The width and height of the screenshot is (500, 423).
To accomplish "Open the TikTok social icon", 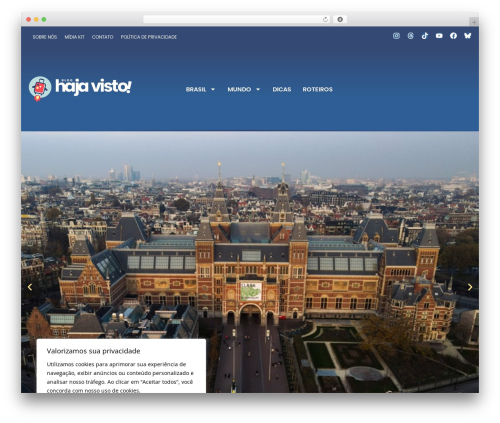I will tap(425, 36).
